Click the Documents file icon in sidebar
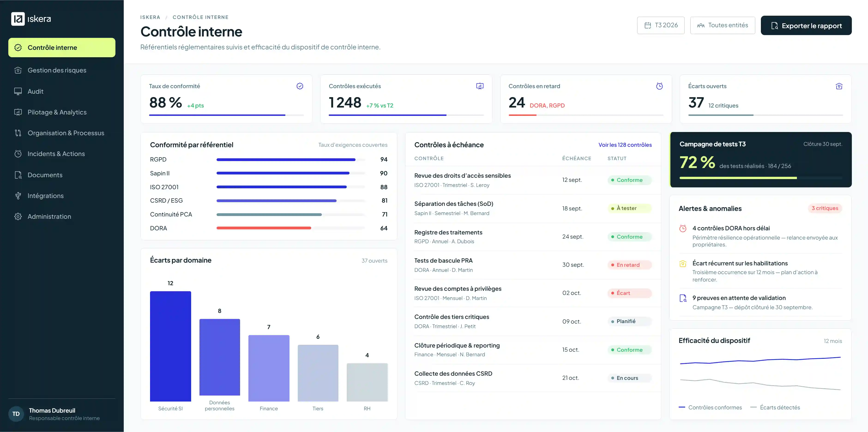Screen dimensions: 868x432 pyautogui.click(x=18, y=175)
